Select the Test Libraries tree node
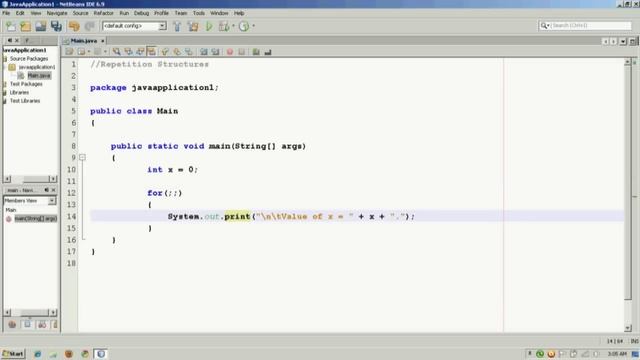The height and width of the screenshot is (360, 640). (x=24, y=101)
